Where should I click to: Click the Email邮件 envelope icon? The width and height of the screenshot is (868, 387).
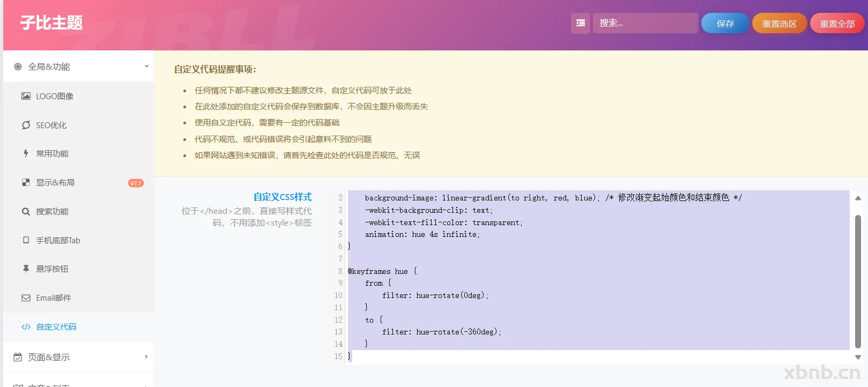coord(26,298)
